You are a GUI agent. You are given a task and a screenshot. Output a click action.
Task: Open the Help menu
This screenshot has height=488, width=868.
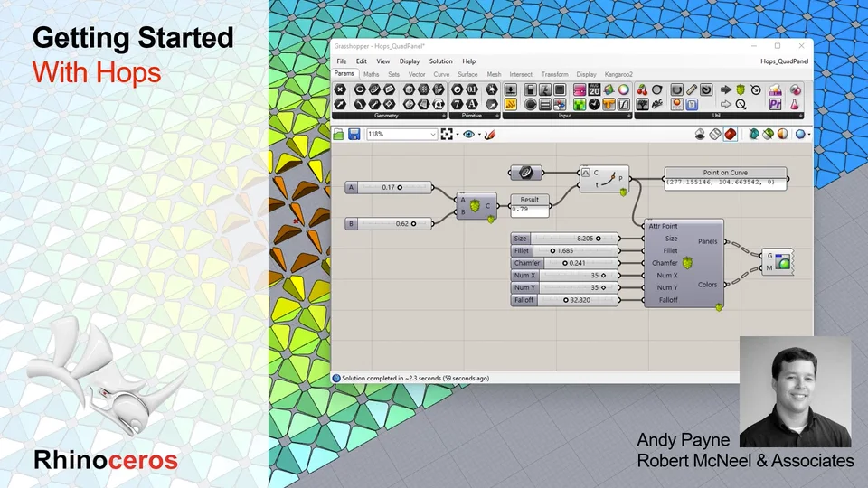coord(469,61)
